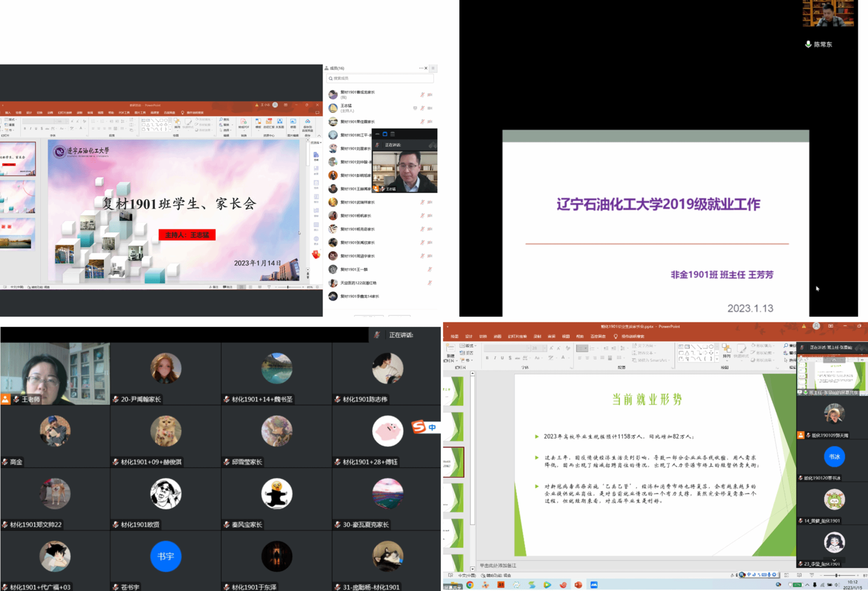Click the more options dots in member panel
Viewport: 868px width, 591px height.
click(421, 68)
